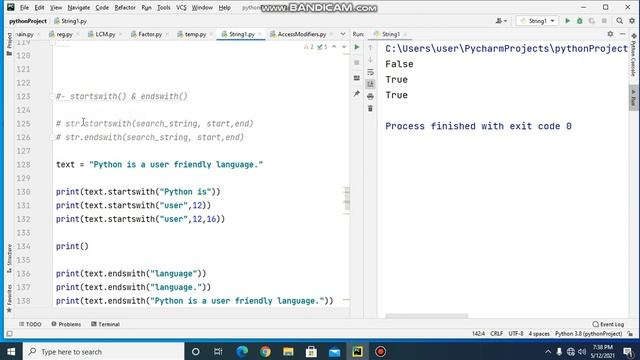
Task: Open Run panel options gear
Action: 610,34
